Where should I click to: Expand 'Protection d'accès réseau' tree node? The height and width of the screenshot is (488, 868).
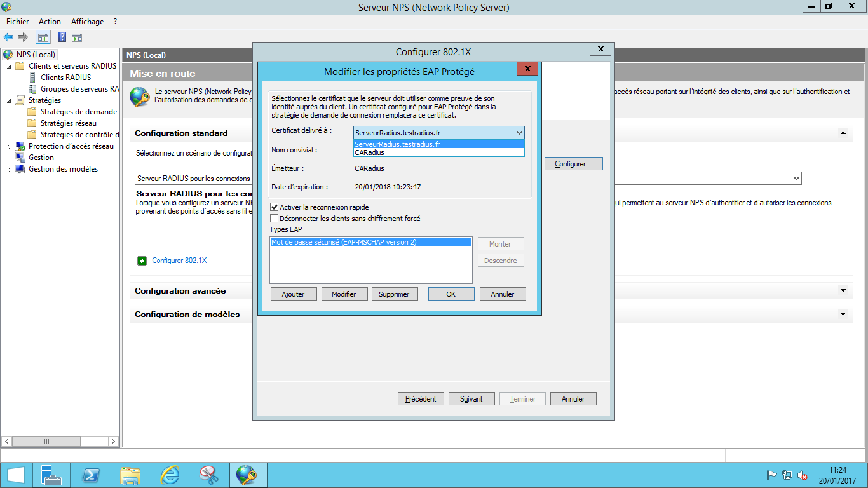point(9,147)
